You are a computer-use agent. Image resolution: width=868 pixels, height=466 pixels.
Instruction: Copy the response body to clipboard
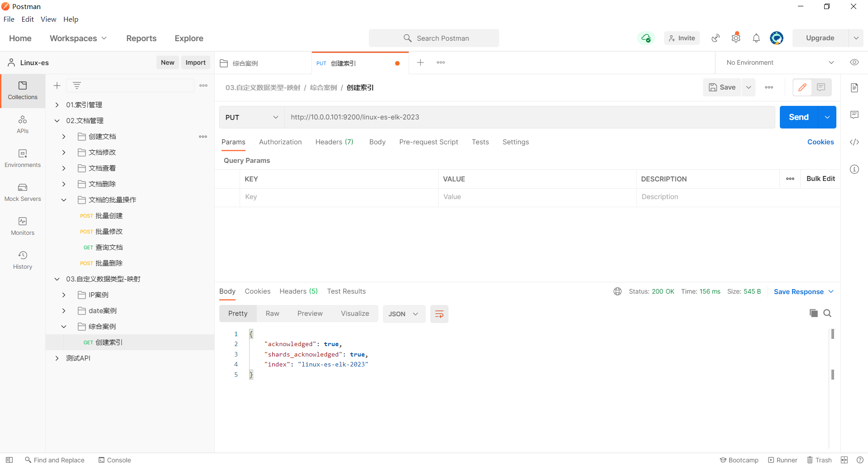814,313
